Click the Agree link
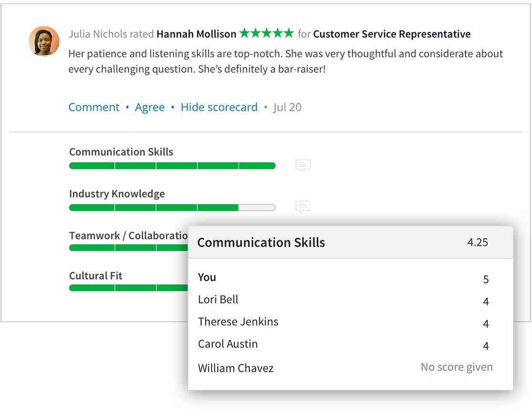Screen dimensions: 532x416 (150, 107)
